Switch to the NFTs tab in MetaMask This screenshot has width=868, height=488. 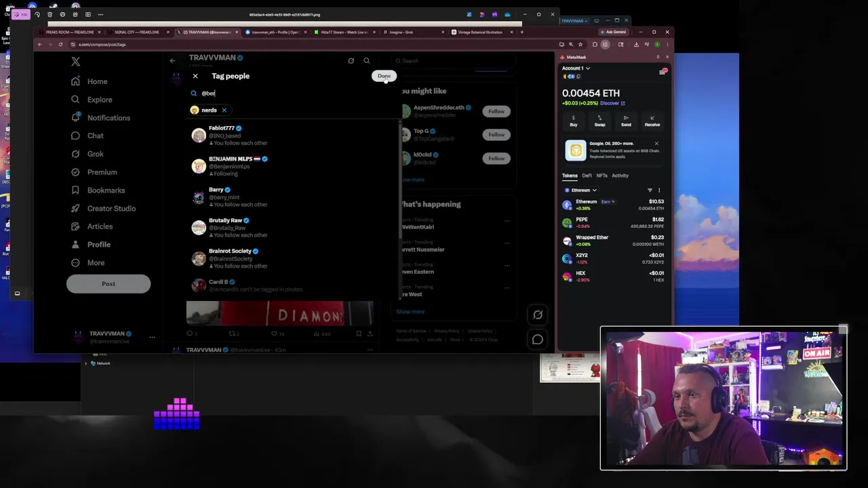coord(601,176)
